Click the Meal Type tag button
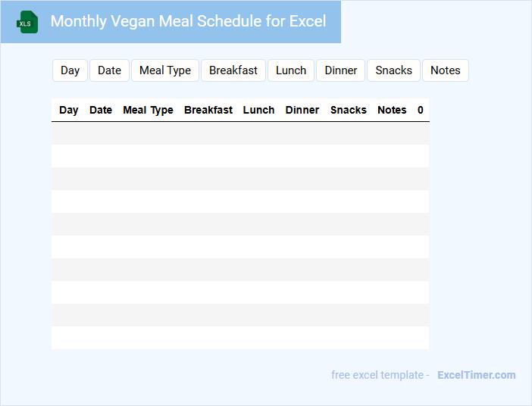This screenshot has width=532, height=406. click(165, 70)
